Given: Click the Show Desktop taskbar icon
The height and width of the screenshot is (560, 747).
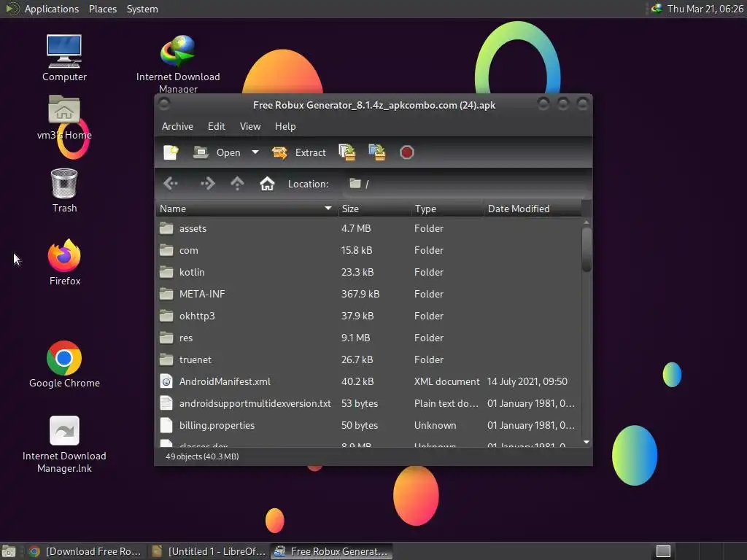Looking at the screenshot, I should pyautogui.click(x=9, y=551).
